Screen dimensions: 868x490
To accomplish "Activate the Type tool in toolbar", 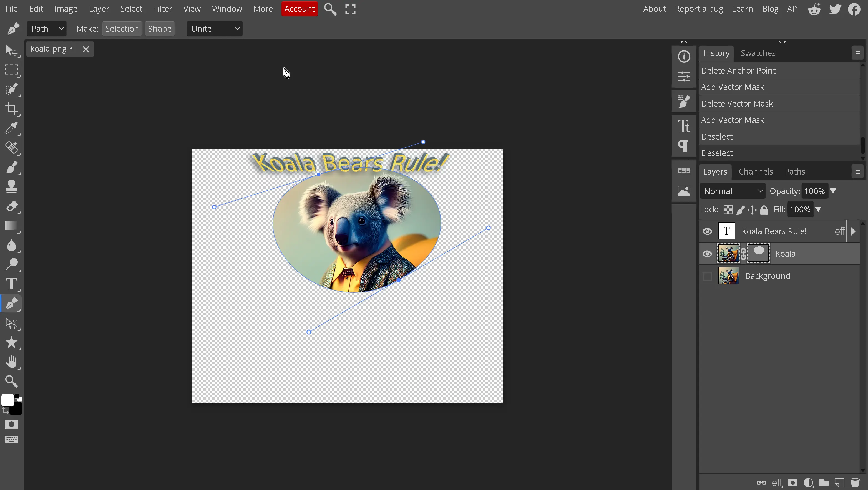I will tap(11, 284).
